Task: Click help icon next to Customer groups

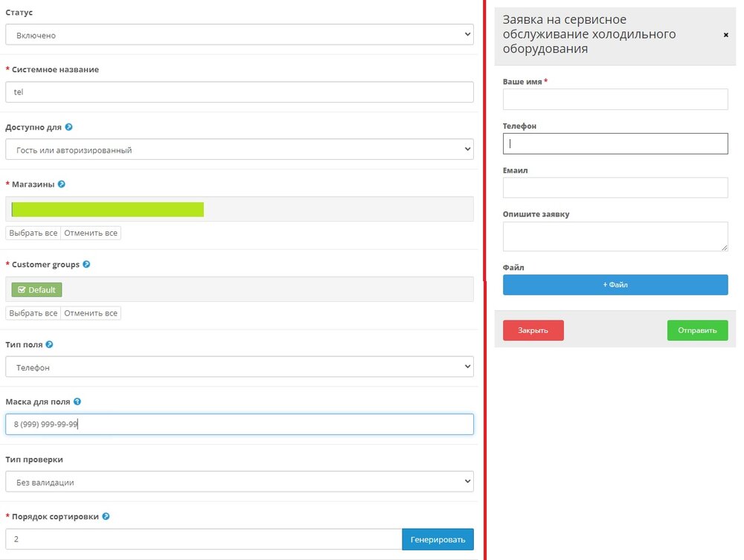Action: [x=86, y=264]
